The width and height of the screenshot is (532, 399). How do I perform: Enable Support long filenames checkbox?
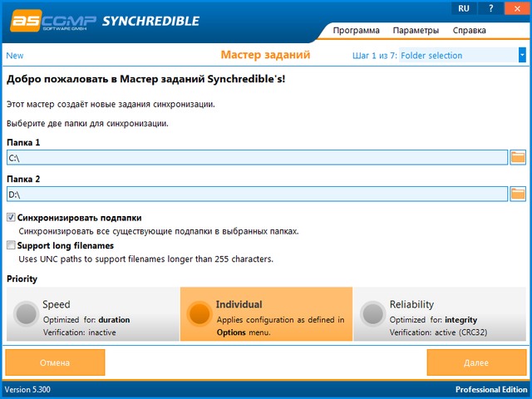pyautogui.click(x=11, y=246)
